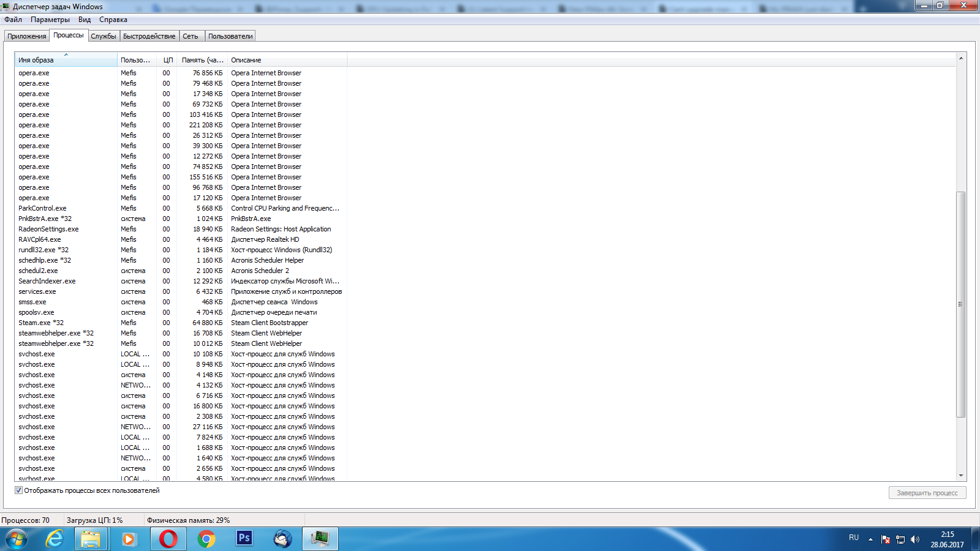Click the Процессов: 70 status entry
This screenshot has height=551, width=980.
26,520
